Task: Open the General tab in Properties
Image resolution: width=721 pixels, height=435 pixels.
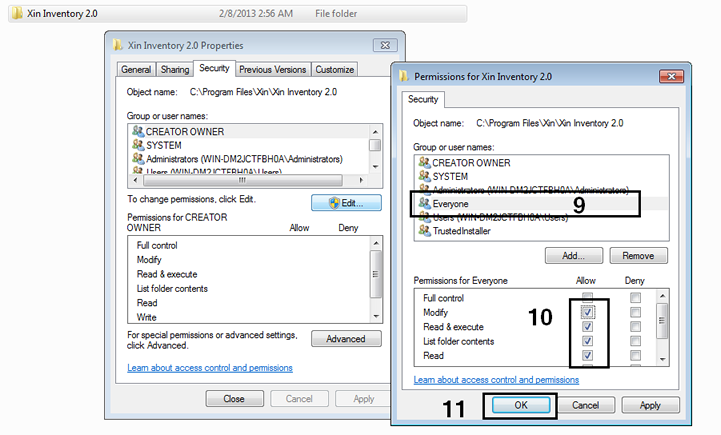Action: pos(136,69)
